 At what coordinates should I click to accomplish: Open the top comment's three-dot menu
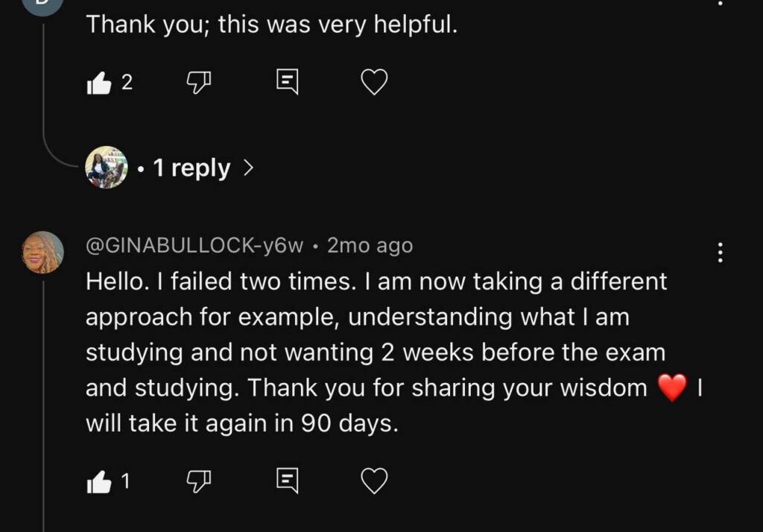[x=720, y=3]
